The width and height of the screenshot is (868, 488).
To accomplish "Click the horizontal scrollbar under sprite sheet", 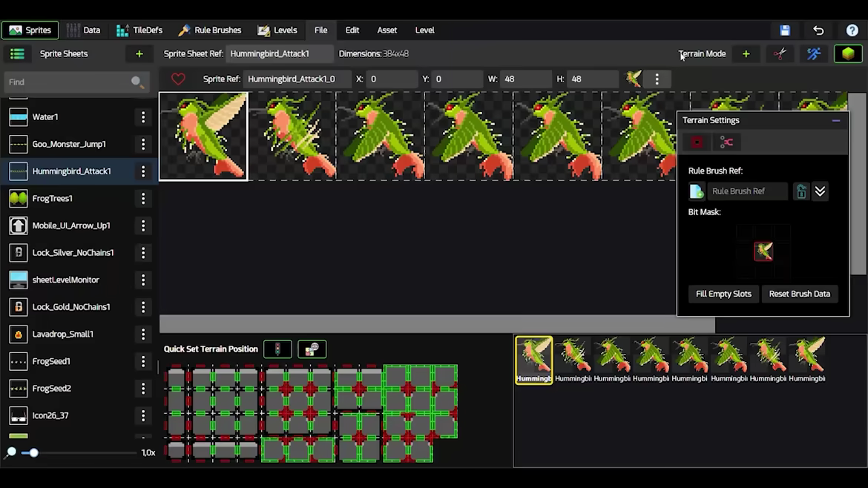I will tap(437, 324).
